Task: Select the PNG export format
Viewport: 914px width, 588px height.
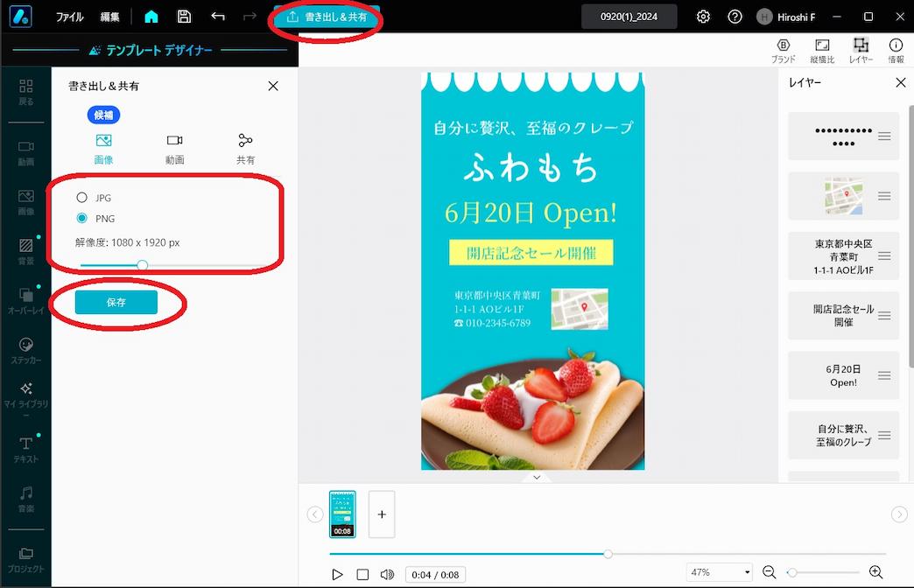Action: click(82, 219)
